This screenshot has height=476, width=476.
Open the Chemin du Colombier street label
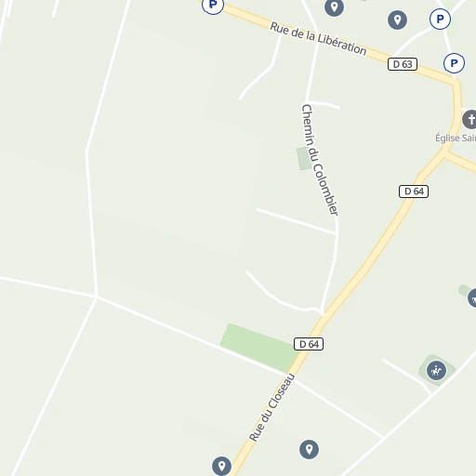click(x=320, y=160)
